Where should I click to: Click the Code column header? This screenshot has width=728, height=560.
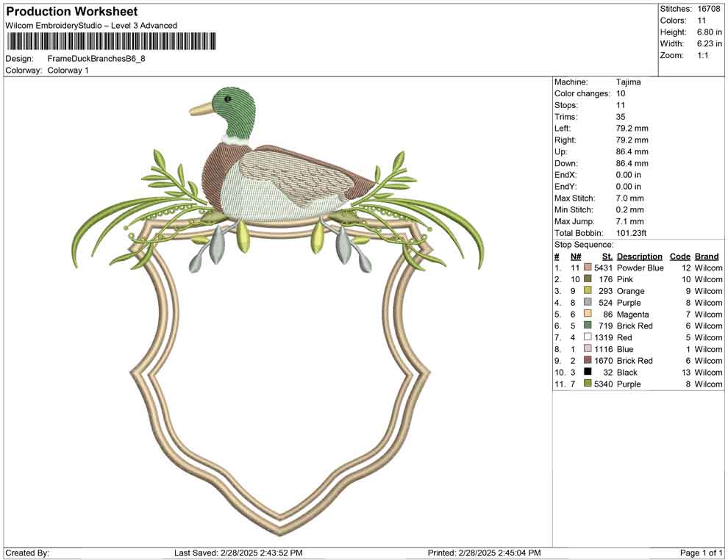pyautogui.click(x=680, y=256)
